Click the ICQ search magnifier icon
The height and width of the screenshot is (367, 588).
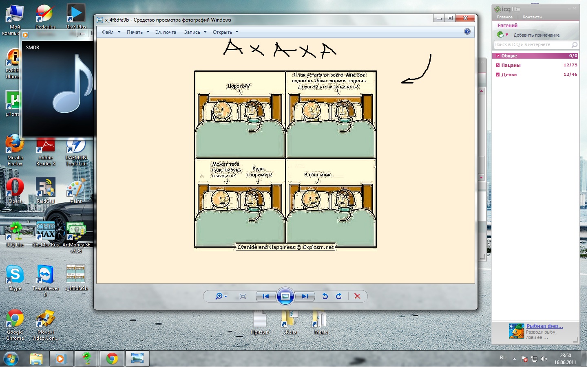[575, 44]
